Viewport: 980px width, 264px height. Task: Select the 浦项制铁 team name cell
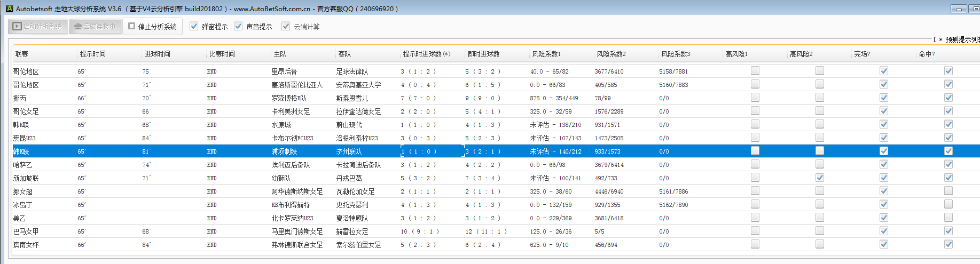(284, 151)
